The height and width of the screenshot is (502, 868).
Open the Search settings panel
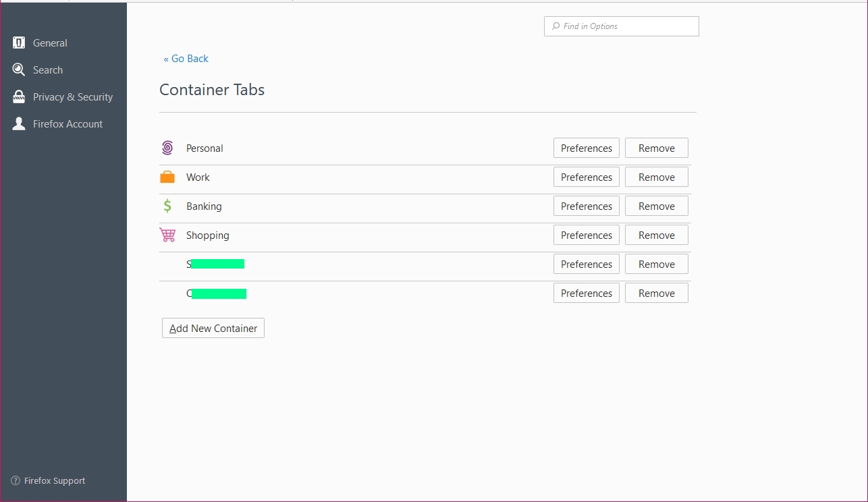pos(48,69)
